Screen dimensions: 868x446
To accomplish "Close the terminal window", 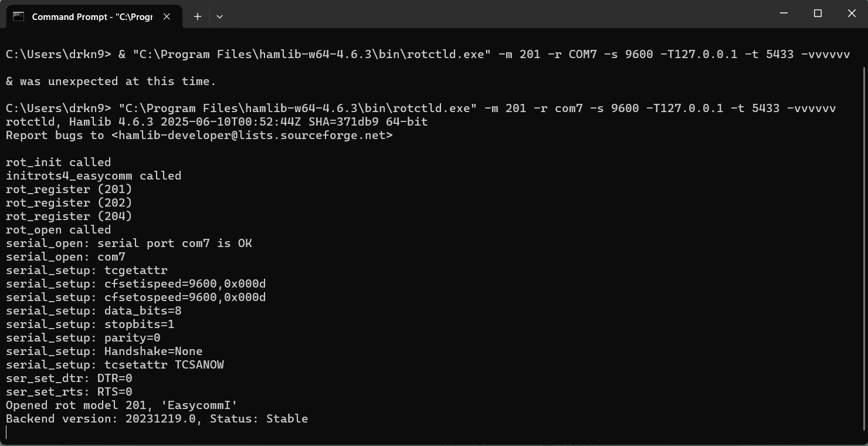I will click(852, 13).
